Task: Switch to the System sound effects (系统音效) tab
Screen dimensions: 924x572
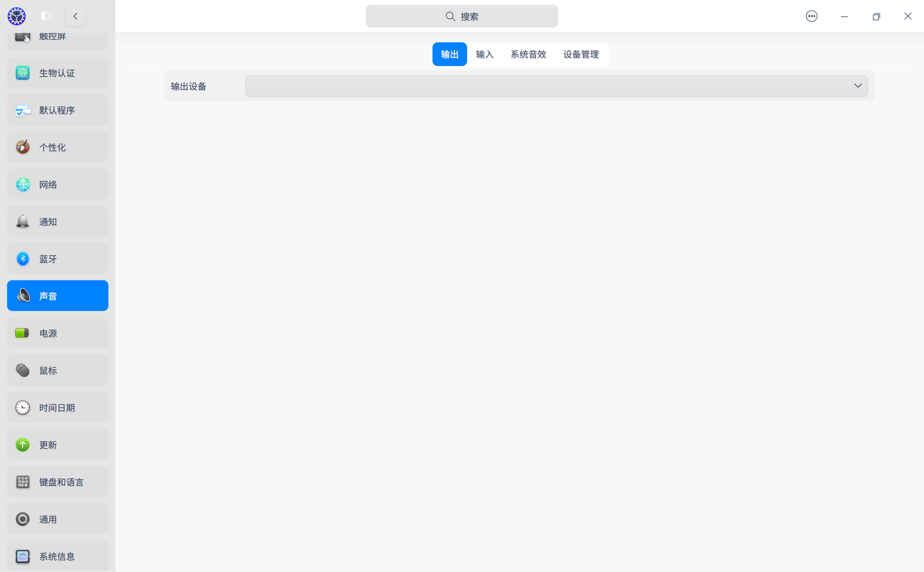Action: tap(528, 54)
